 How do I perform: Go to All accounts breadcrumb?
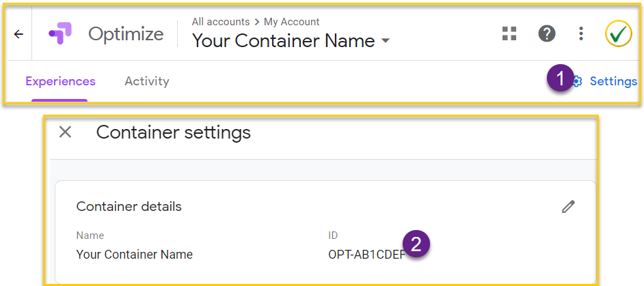221,22
